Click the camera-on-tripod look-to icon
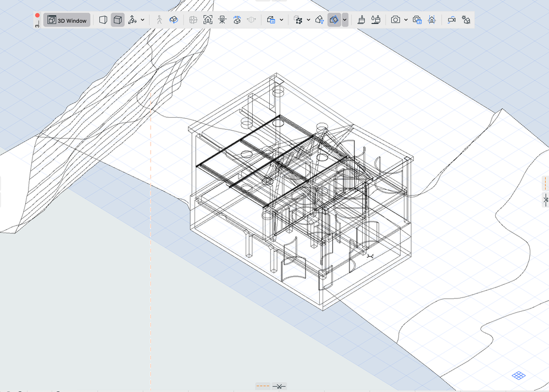Viewport: 549px width, 392px height. point(223,20)
